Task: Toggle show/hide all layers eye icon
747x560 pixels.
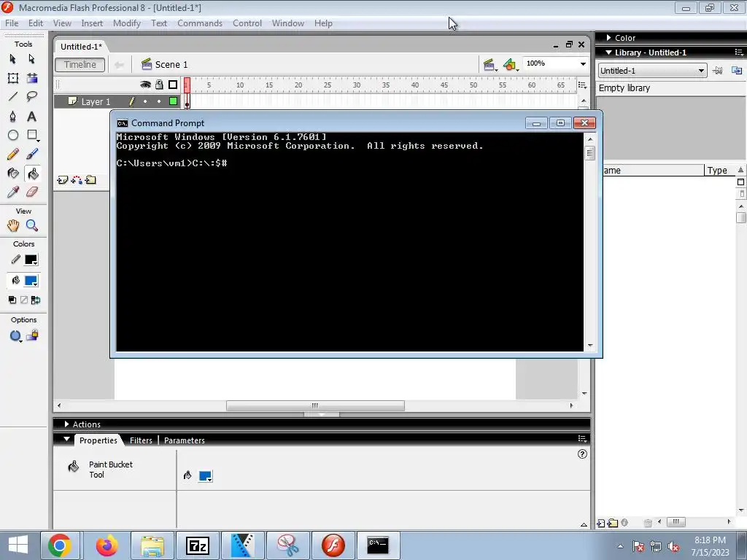Action: coord(145,85)
